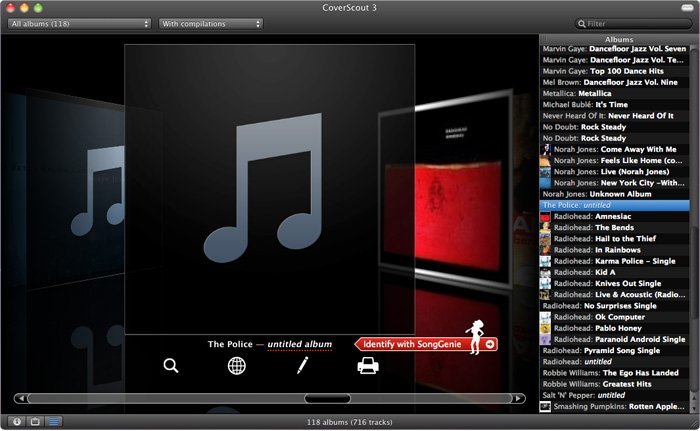Screen dimensions: 700x431
Task: Select the pencil edit cover icon
Action: click(x=302, y=365)
